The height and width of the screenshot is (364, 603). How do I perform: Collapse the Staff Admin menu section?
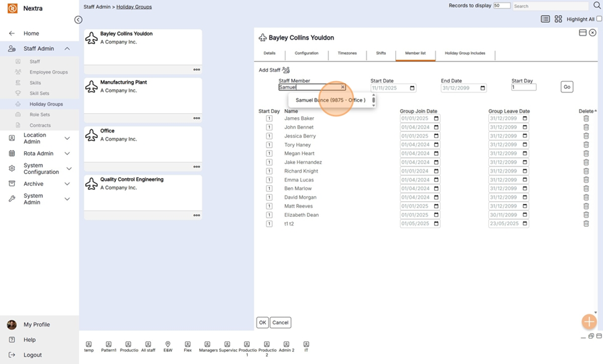click(x=67, y=48)
